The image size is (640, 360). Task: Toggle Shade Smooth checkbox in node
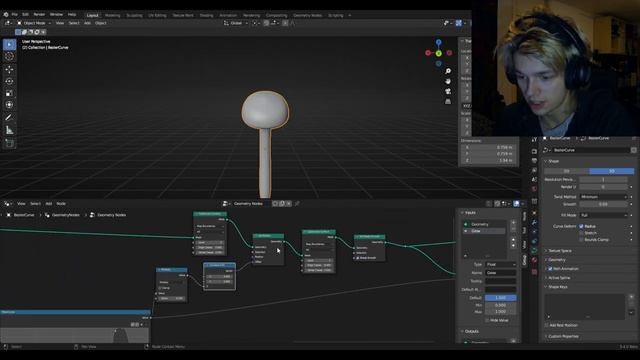358,258
